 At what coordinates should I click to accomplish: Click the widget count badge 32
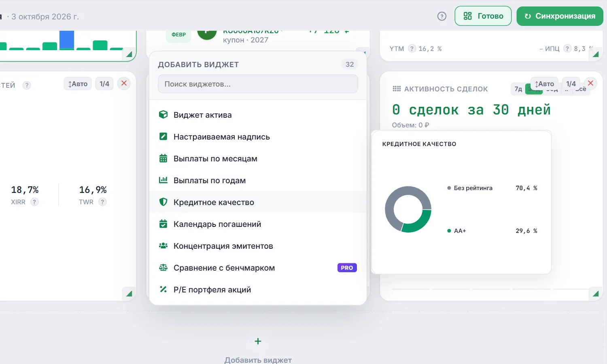(x=350, y=64)
